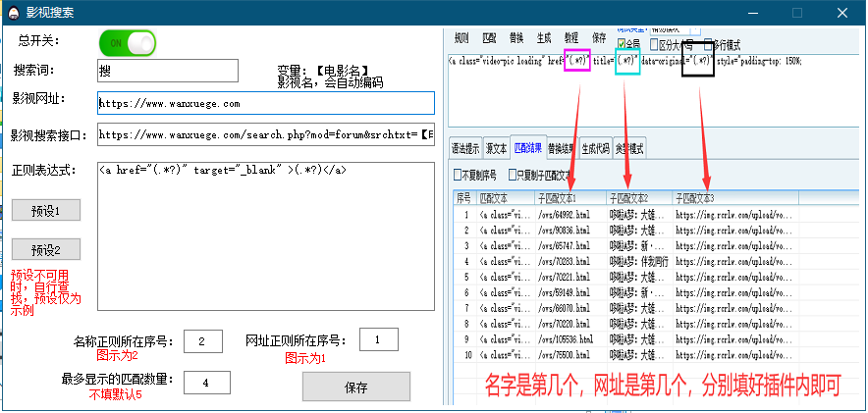Click the 匹配文本 column header
This screenshot has width=868, height=413.
point(505,197)
